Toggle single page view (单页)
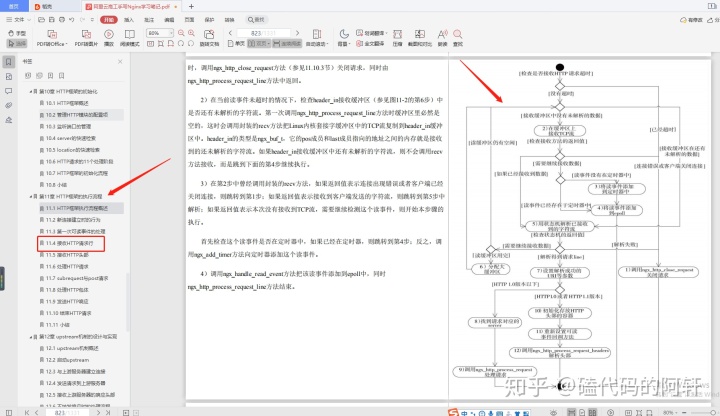Screen dimensions: 720x416 pos(236,44)
